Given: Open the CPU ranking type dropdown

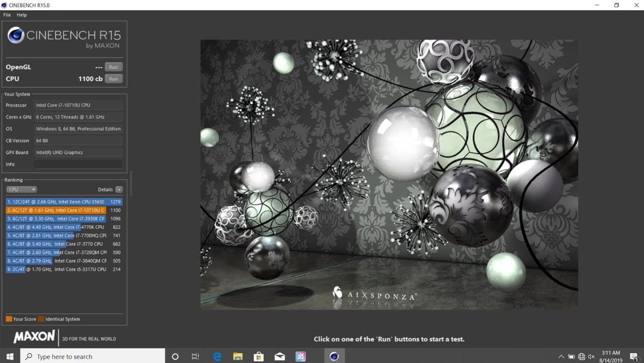Looking at the screenshot, I should point(22,190).
